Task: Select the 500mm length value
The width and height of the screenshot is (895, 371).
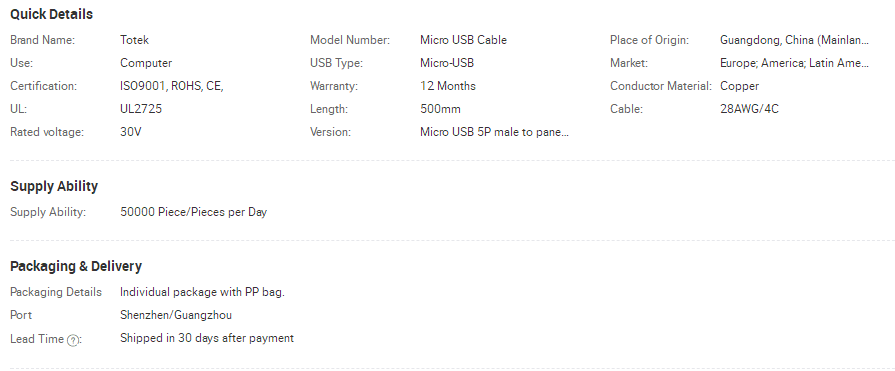Action: coord(440,109)
